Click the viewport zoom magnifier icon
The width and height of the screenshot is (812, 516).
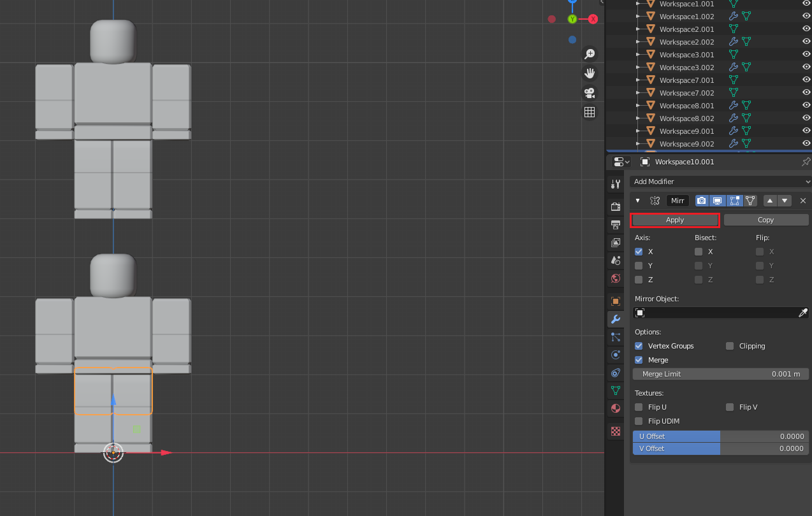[590, 54]
